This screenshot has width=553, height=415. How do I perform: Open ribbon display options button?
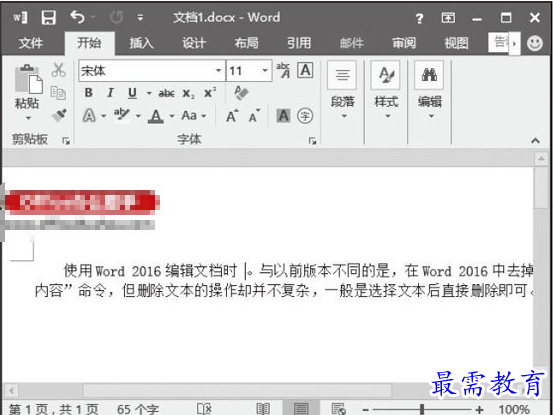point(448,17)
